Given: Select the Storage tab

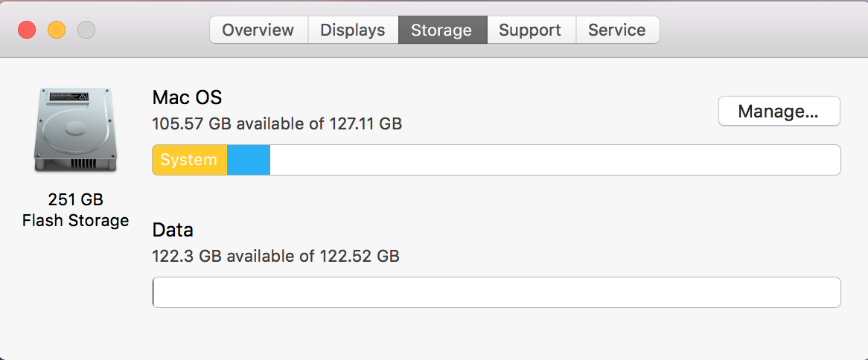Looking at the screenshot, I should pos(441,30).
